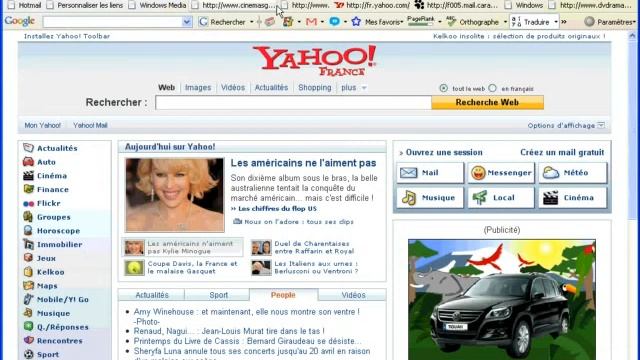Open Immobilier icon in sidebar
640x360 pixels.
(x=28, y=244)
